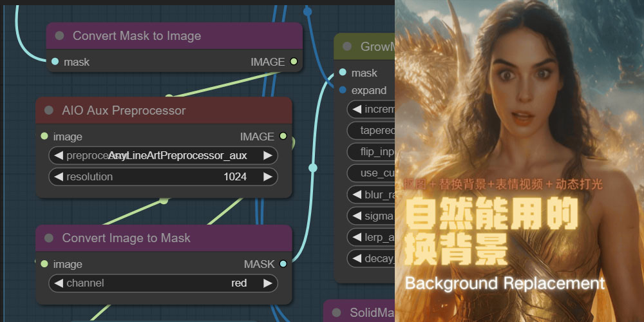Collapse the Convert Mask to Image node dot
Viewport: 644px width, 322px height.
coord(59,35)
